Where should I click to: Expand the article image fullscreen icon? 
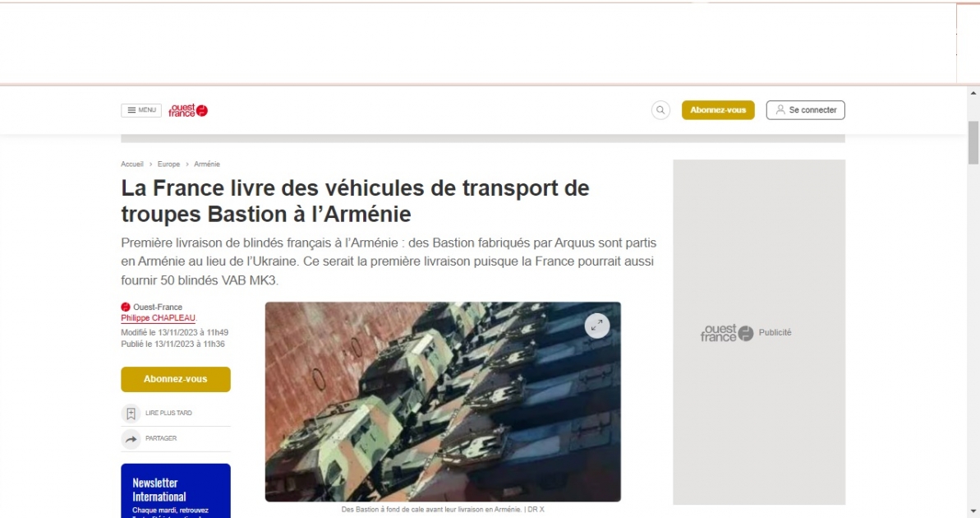coord(597,326)
